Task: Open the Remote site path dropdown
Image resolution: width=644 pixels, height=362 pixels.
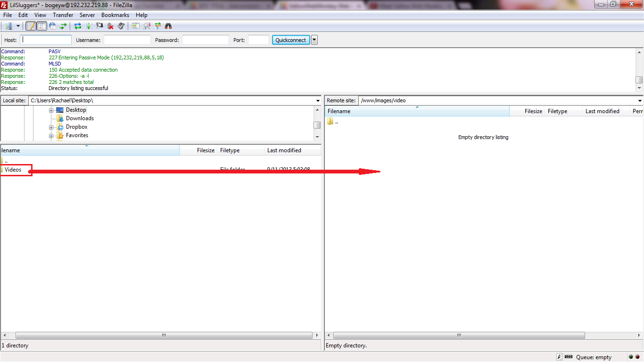Action: 640,100
